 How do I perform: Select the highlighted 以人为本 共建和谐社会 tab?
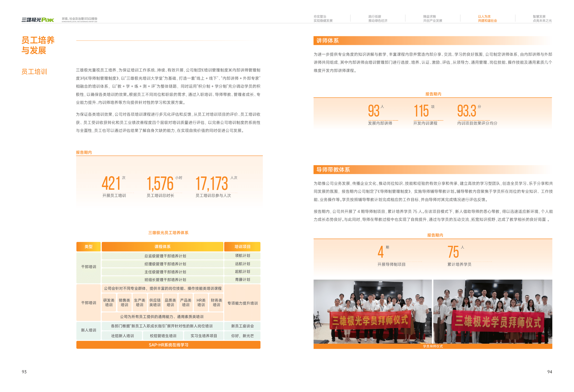pyautogui.click(x=487, y=18)
